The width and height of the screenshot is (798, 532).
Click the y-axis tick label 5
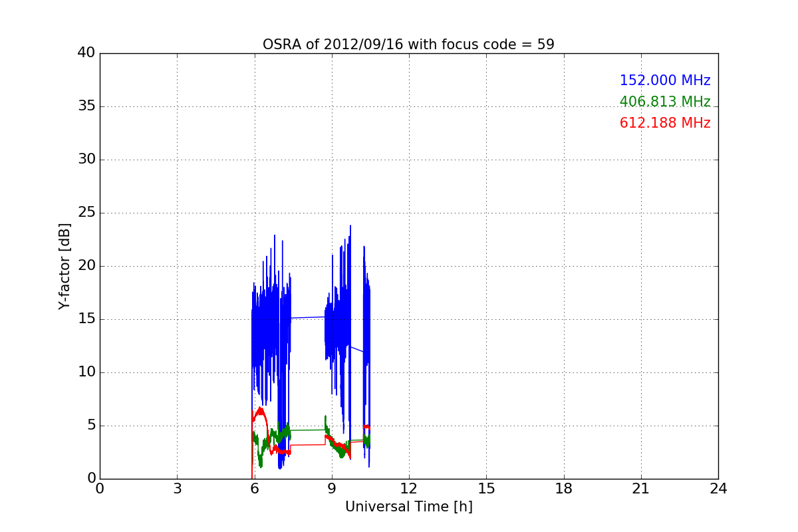click(x=91, y=426)
